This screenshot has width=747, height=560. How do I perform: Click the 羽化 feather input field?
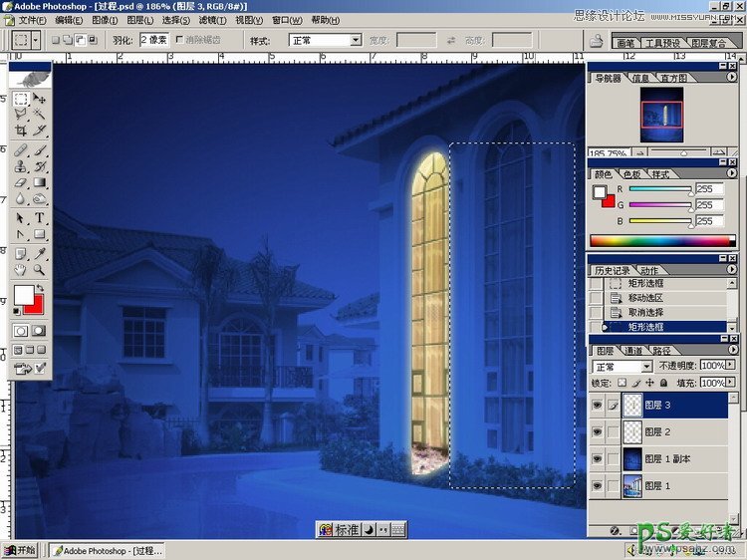156,41
